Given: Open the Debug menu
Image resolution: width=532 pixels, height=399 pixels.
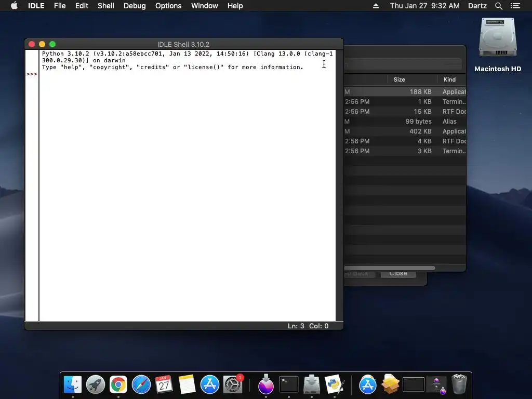Looking at the screenshot, I should click(x=135, y=6).
